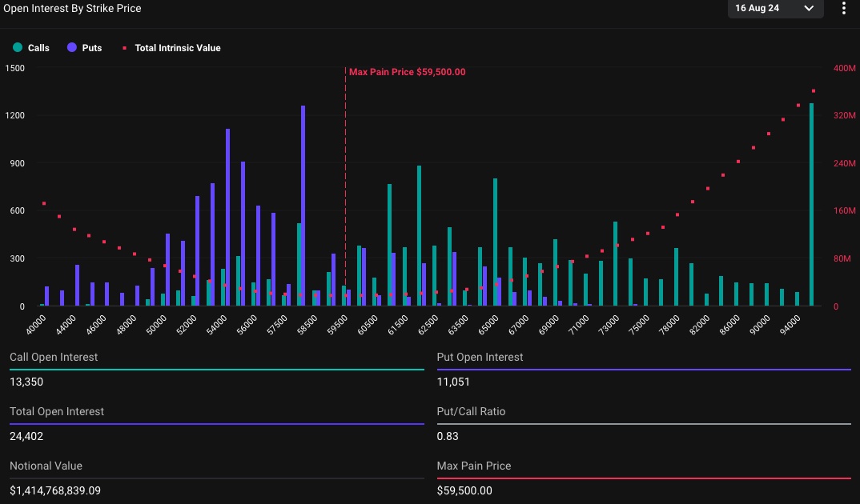The height and width of the screenshot is (504, 860).
Task: Click the 94000 strike axis label
Action: [790, 325]
